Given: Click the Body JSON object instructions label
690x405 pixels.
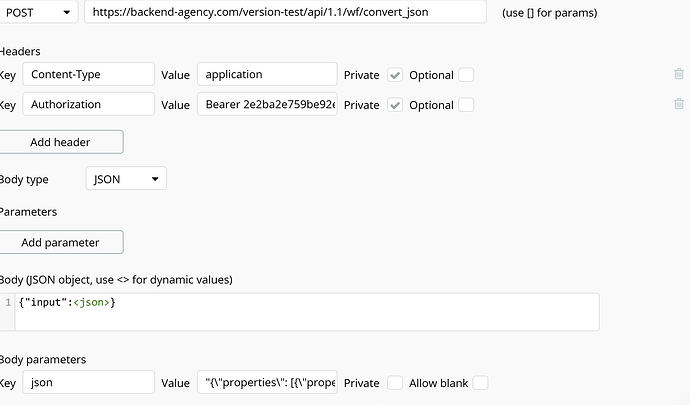Looking at the screenshot, I should pyautogui.click(x=116, y=280).
